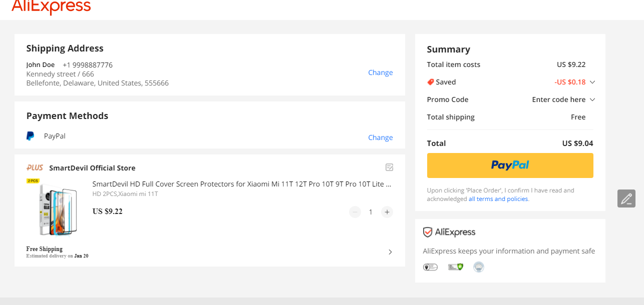Open the order note icon for SmartDevil store
Screen dimensions: 644x305
click(389, 167)
